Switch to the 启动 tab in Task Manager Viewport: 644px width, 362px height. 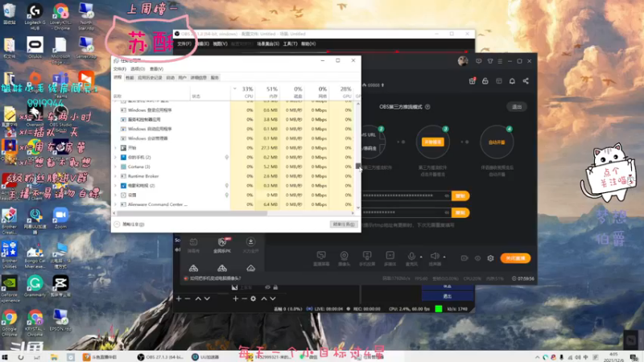pyautogui.click(x=171, y=77)
